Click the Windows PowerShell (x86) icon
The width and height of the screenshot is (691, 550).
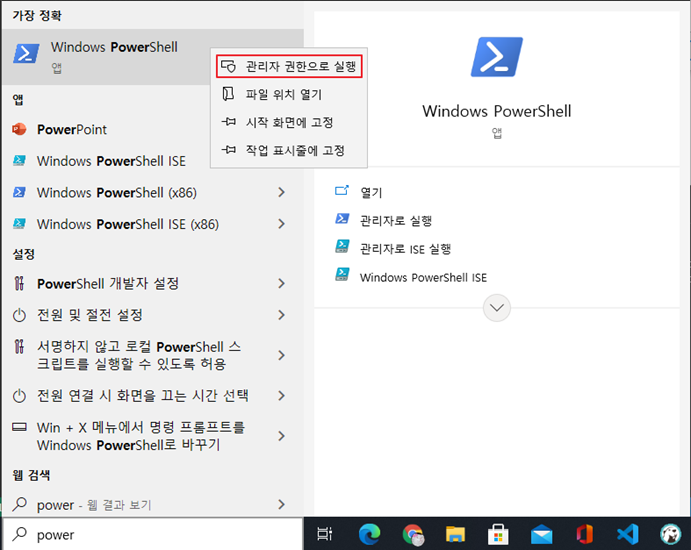19,192
